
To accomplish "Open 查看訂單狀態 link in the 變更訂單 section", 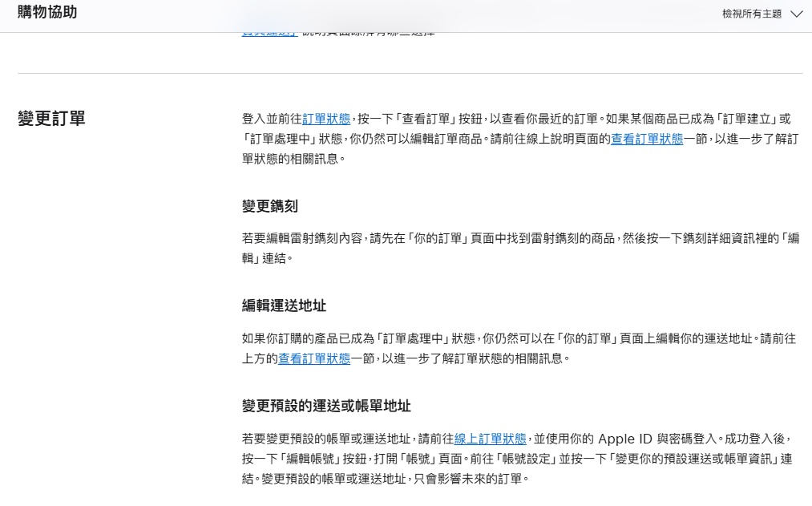I will point(647,139).
